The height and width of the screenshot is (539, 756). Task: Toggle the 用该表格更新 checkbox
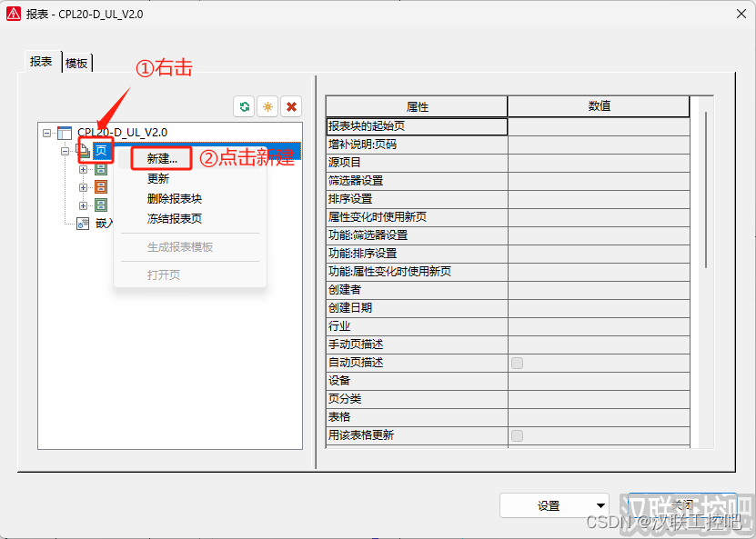click(517, 435)
